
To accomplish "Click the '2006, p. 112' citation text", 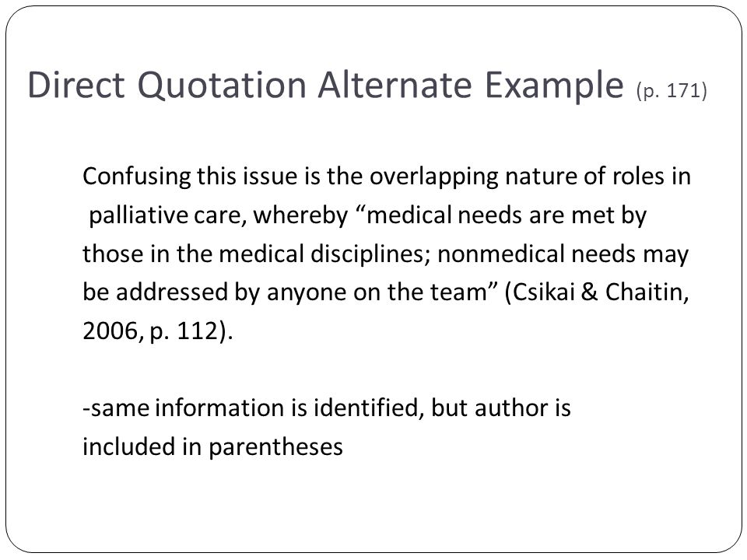I will 150,331.
